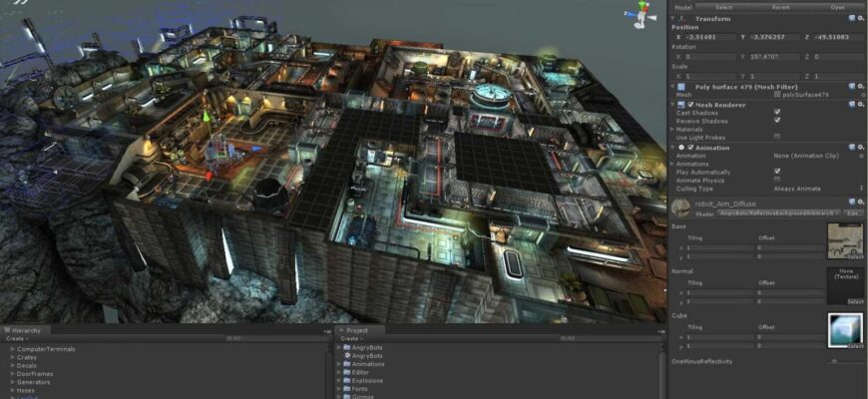Open robot_Arm_Diffuse material gear menu
Screen dimensions: 868x399
(860, 201)
